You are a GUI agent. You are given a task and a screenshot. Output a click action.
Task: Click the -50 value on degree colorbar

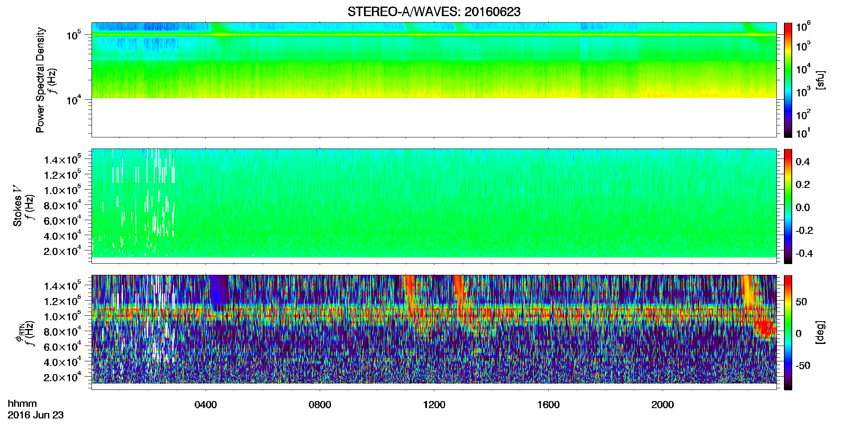click(x=803, y=365)
